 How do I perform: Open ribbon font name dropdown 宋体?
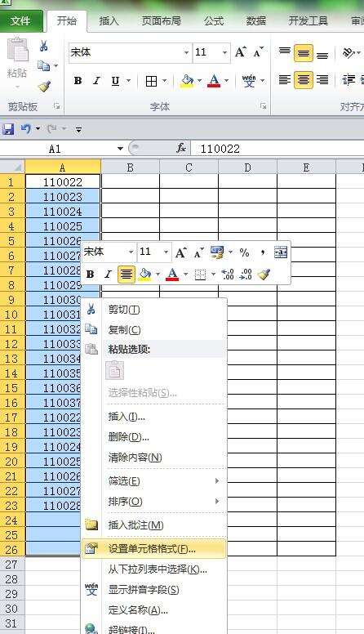[x=186, y=52]
